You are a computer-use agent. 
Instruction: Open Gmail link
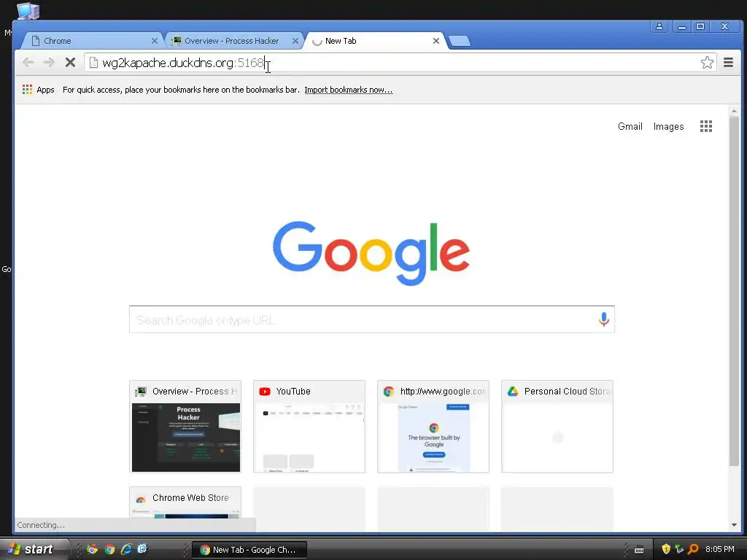[630, 126]
